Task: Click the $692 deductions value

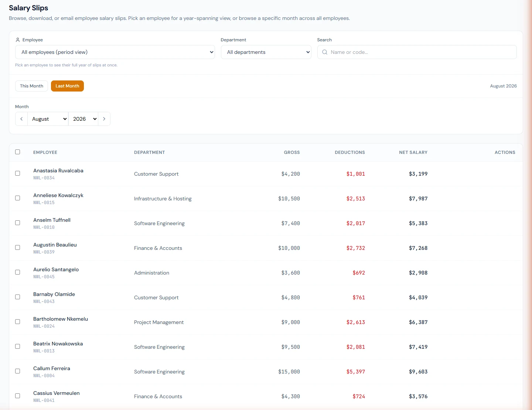Action: tap(359, 273)
